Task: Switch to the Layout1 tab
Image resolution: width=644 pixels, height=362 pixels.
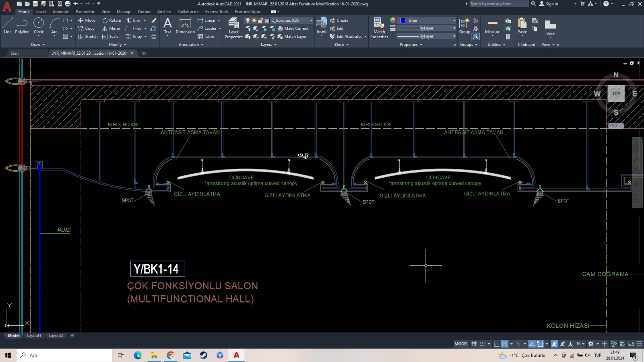Action: coord(34,335)
